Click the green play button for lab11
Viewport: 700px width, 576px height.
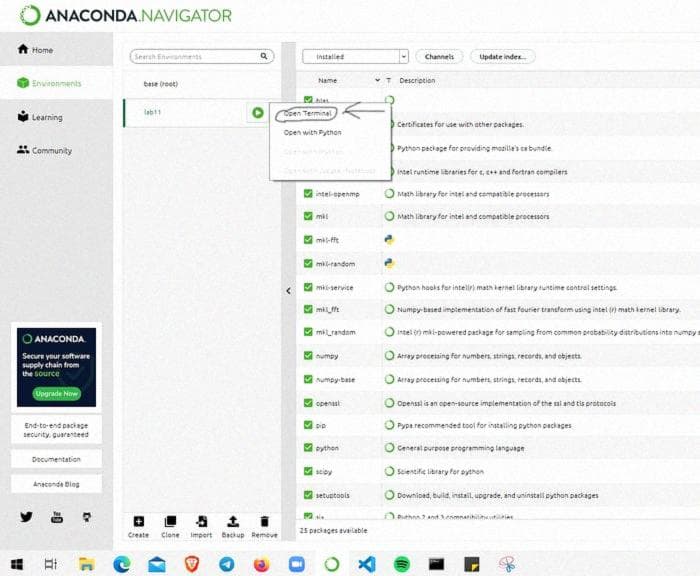click(258, 113)
